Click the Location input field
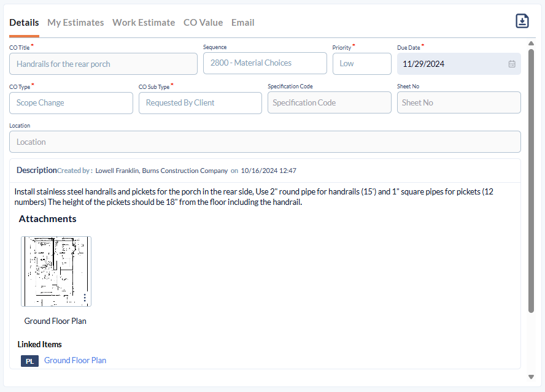The image size is (545, 392). click(x=265, y=142)
